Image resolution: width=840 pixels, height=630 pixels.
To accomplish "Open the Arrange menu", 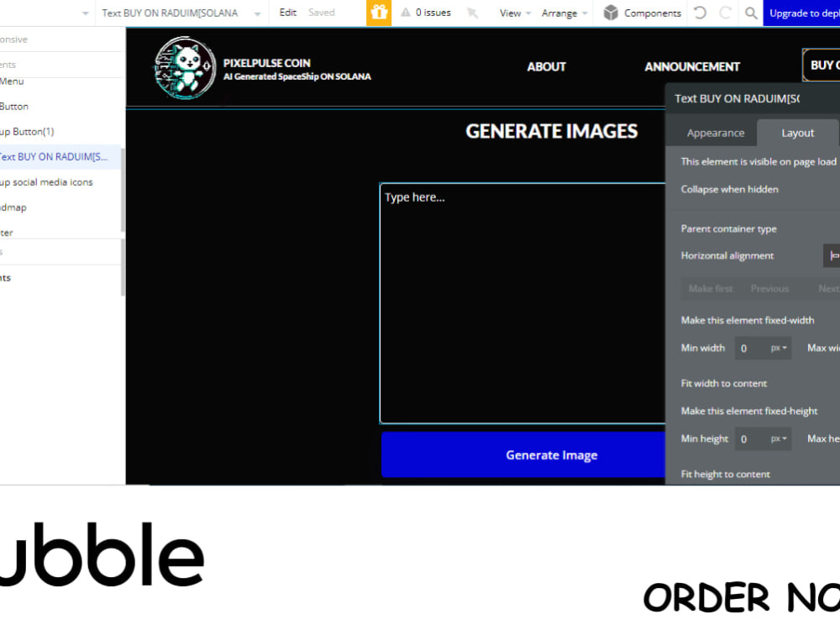I will 564,13.
